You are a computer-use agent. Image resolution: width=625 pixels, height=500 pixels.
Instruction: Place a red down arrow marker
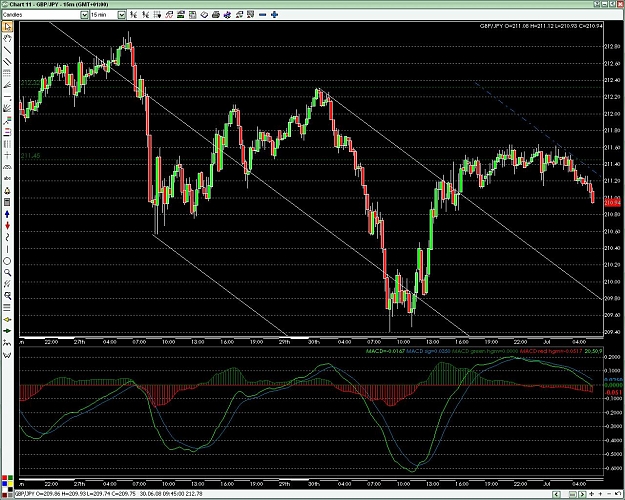[x=7, y=226]
